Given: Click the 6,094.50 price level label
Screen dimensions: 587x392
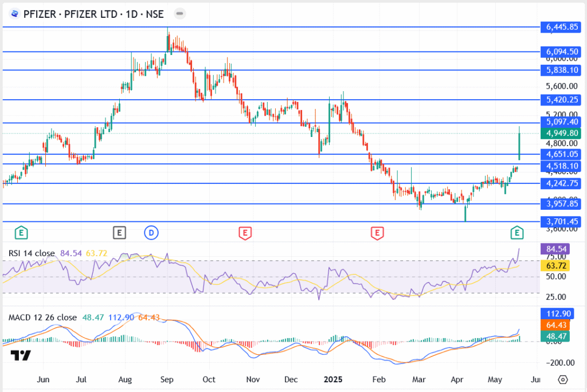Looking at the screenshot, I should 561,52.
